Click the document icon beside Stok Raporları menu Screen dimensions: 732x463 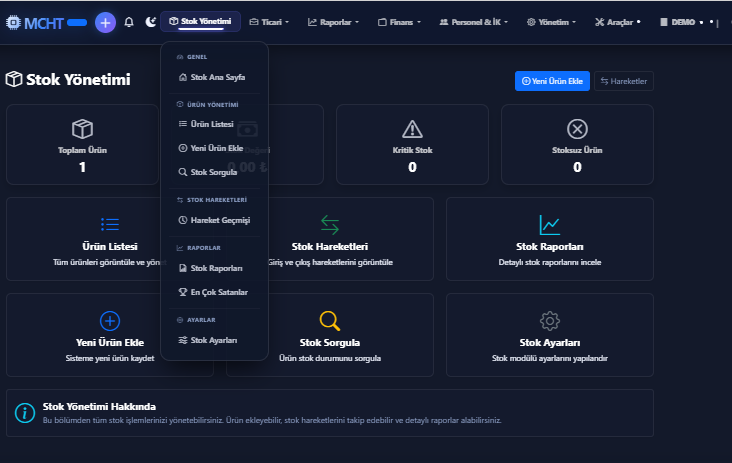[183, 268]
